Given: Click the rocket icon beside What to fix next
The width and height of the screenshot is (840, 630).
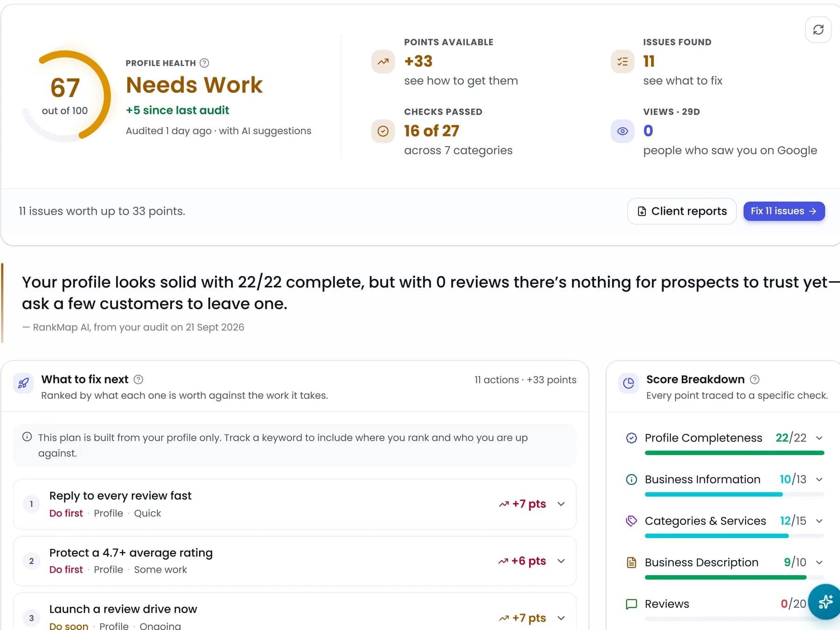Looking at the screenshot, I should click(x=23, y=383).
